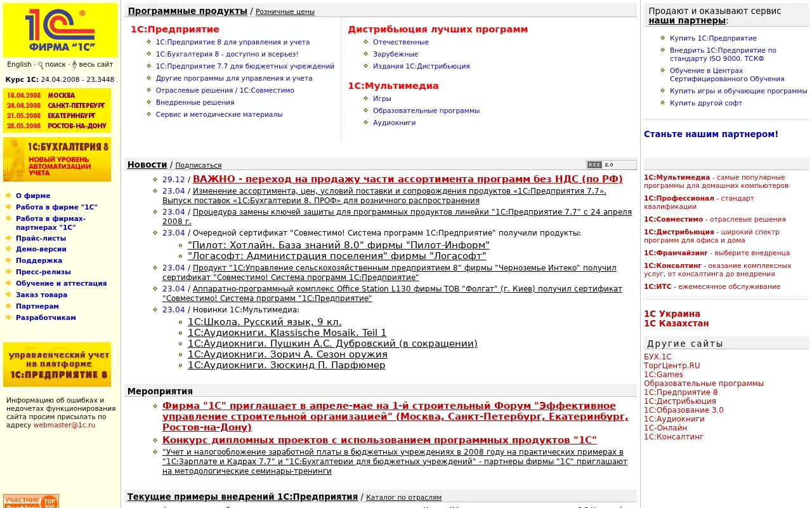Switch site to English version
This screenshot has width=812, height=508.
click(x=19, y=64)
